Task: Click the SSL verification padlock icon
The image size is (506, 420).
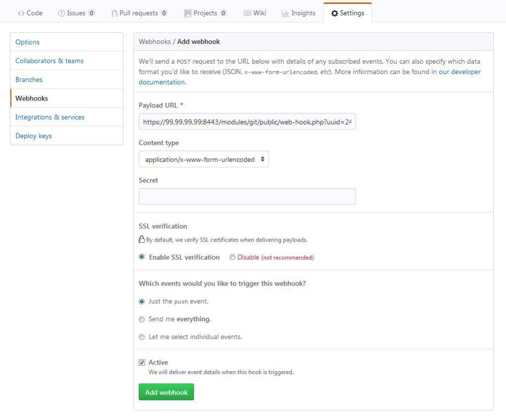Action: tap(142, 239)
